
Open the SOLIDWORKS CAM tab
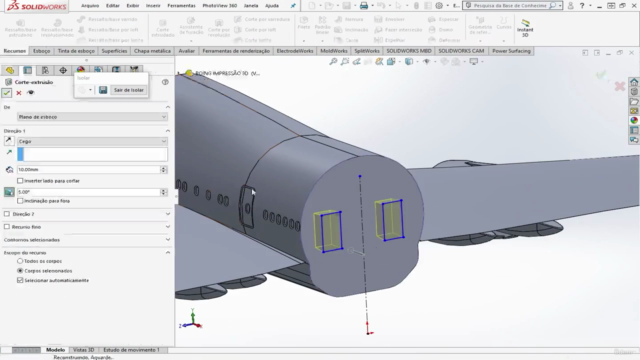click(461, 51)
